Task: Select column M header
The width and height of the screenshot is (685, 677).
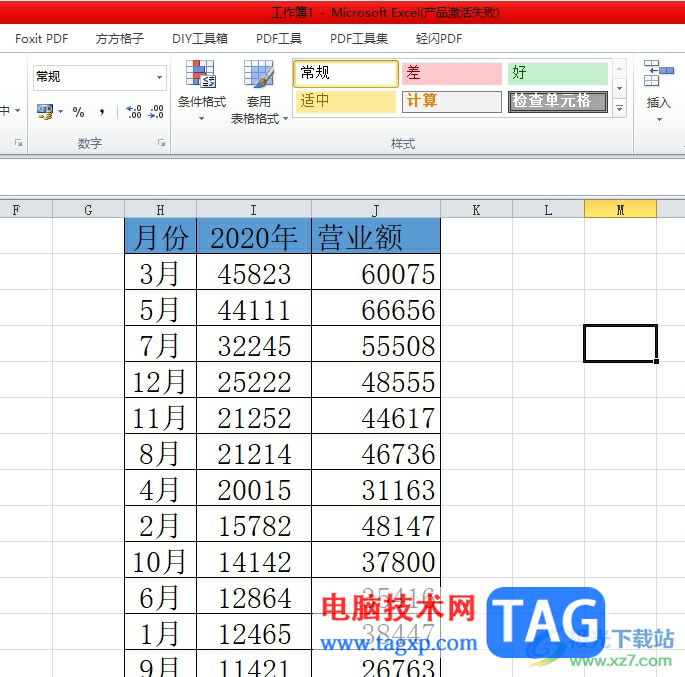Action: [x=620, y=210]
